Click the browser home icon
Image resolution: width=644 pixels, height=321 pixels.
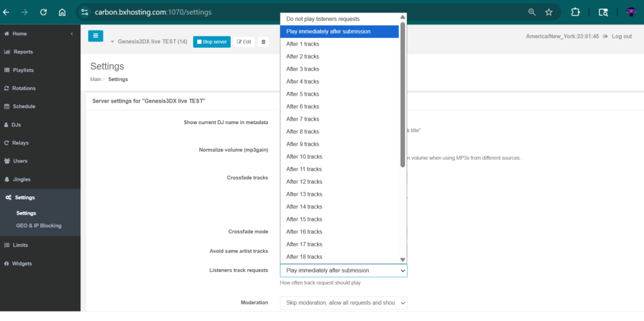click(62, 12)
